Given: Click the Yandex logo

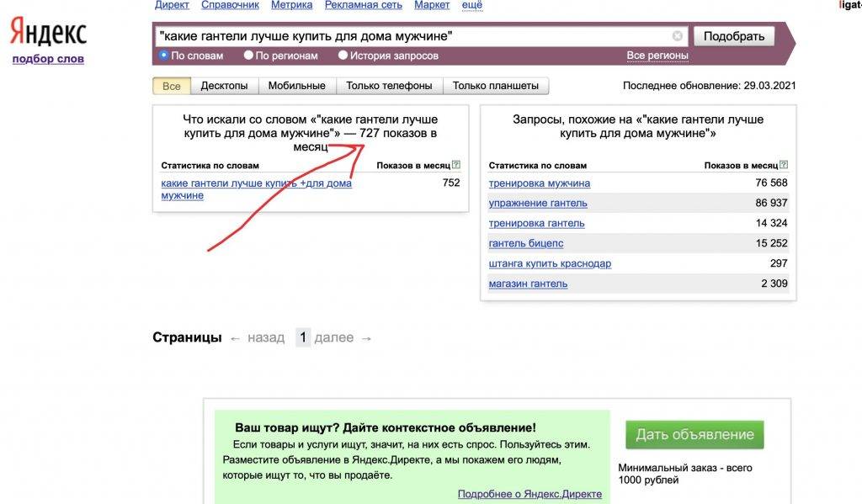Looking at the screenshot, I should pos(48,33).
